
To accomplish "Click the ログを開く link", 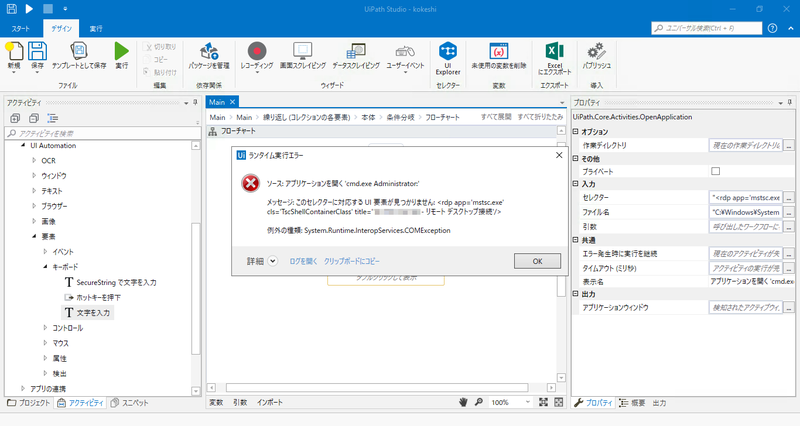I will pos(303,261).
